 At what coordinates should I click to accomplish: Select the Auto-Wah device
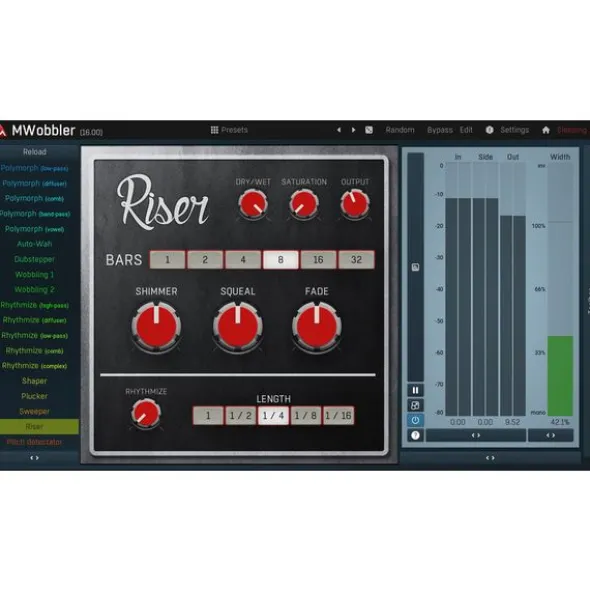35,244
